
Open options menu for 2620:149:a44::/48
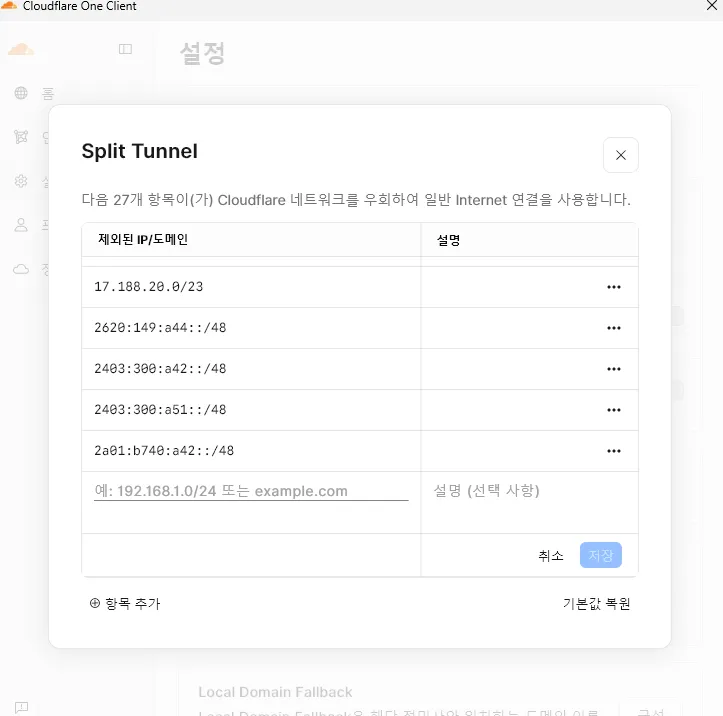(614, 328)
